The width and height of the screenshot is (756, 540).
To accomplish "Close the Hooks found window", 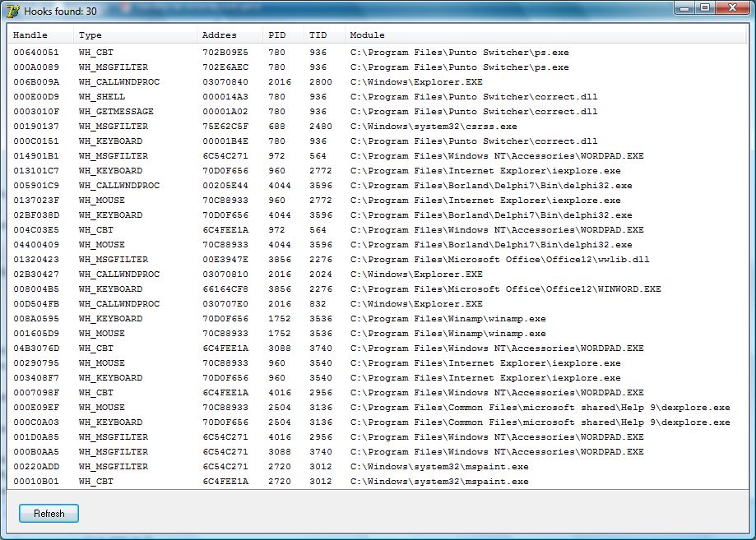I will click(x=732, y=7).
